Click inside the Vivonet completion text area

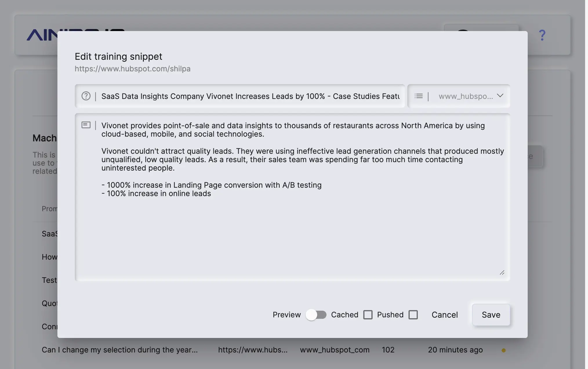point(290,226)
